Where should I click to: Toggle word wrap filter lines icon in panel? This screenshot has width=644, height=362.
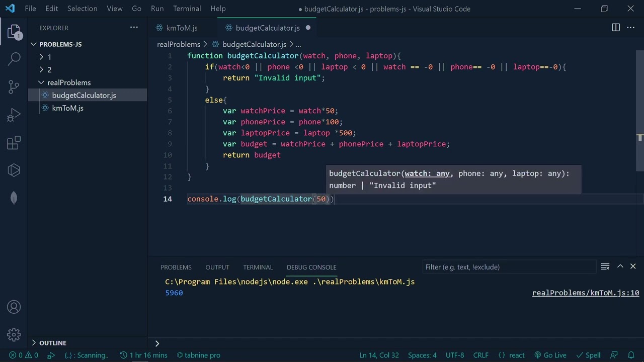coord(605,266)
